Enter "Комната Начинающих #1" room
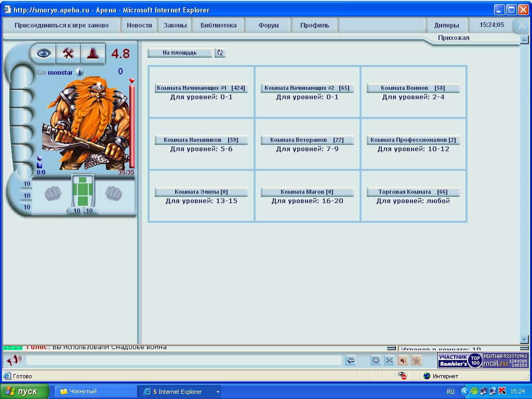Screen dimensions: 532x399 click(x=201, y=88)
